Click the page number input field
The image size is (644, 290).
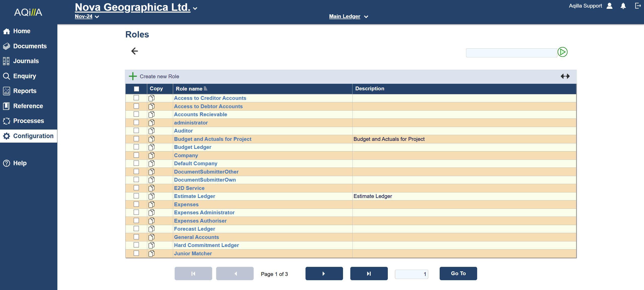[x=411, y=274]
